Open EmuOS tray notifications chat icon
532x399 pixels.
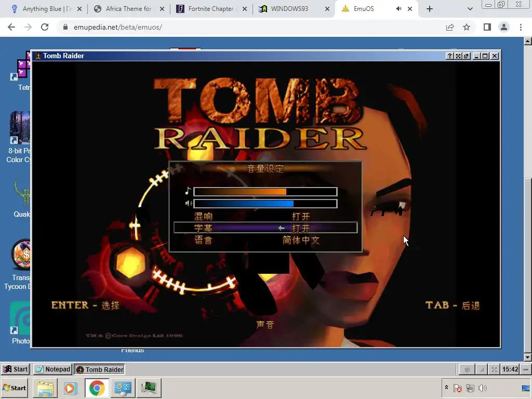tap(467, 369)
